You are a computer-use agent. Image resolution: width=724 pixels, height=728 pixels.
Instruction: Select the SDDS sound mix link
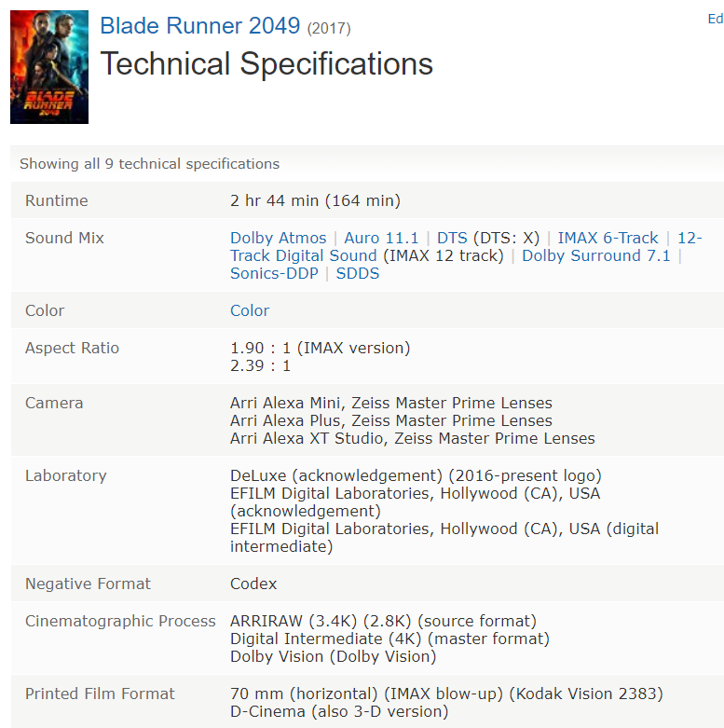(x=358, y=273)
